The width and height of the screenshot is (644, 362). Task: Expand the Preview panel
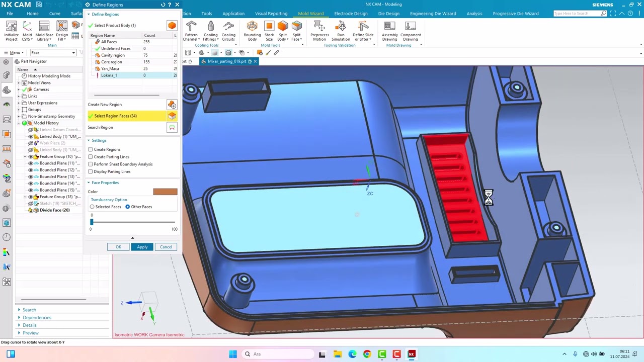pos(19,333)
